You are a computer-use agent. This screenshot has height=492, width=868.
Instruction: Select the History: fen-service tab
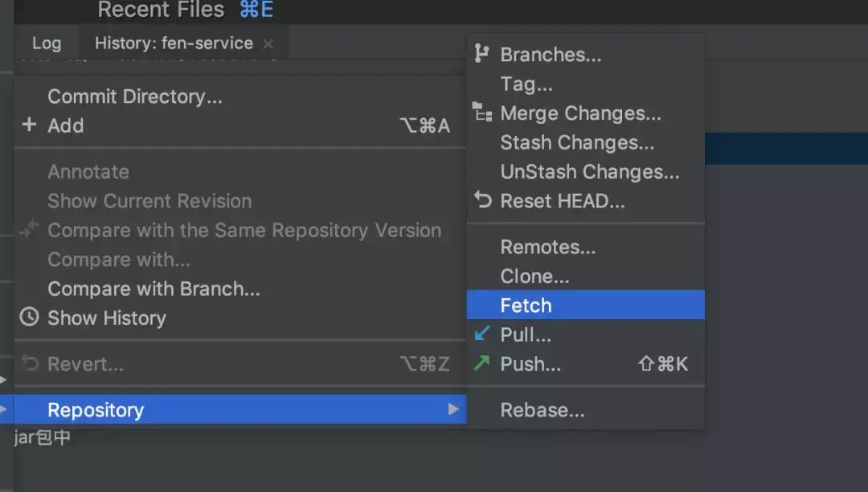tap(174, 43)
